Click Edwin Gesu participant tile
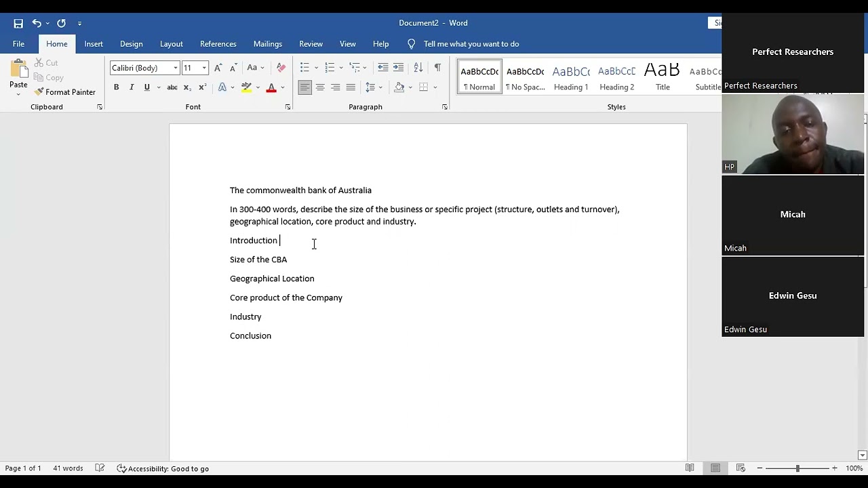Screen dimensions: 868x488 point(793,296)
